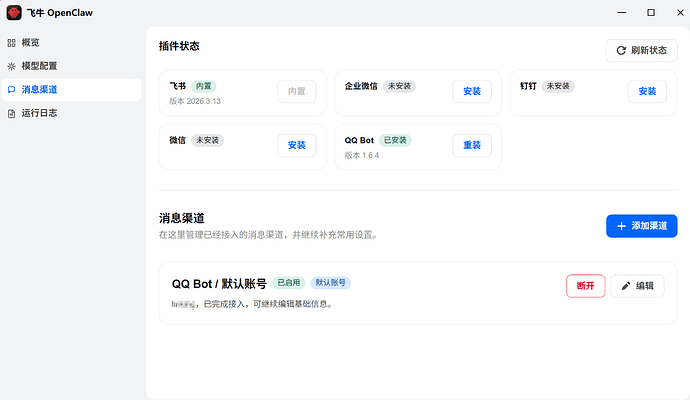Image resolution: width=690 pixels, height=400 pixels.
Task: Click the 已启用 status badge
Action: (x=289, y=283)
